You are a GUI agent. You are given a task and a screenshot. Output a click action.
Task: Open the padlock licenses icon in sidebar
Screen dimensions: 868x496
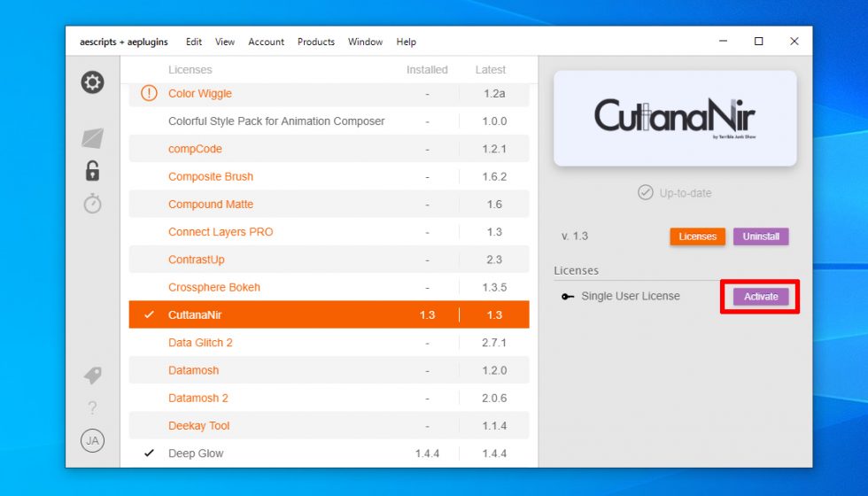pyautogui.click(x=92, y=171)
